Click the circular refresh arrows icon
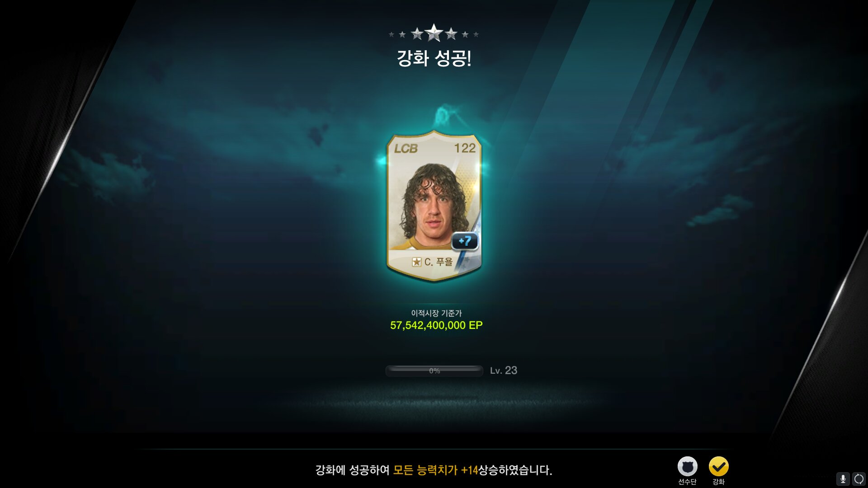The height and width of the screenshot is (488, 868). [859, 479]
